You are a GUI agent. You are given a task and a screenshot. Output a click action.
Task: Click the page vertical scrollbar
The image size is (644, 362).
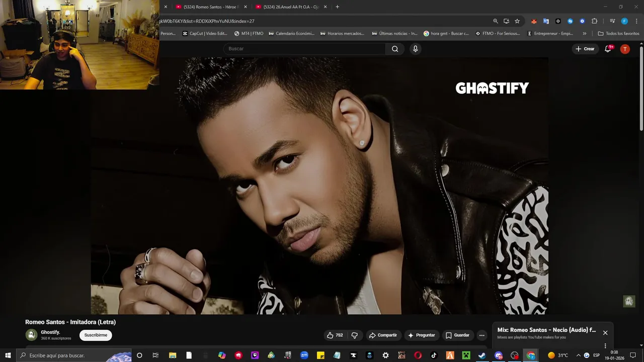(x=641, y=88)
